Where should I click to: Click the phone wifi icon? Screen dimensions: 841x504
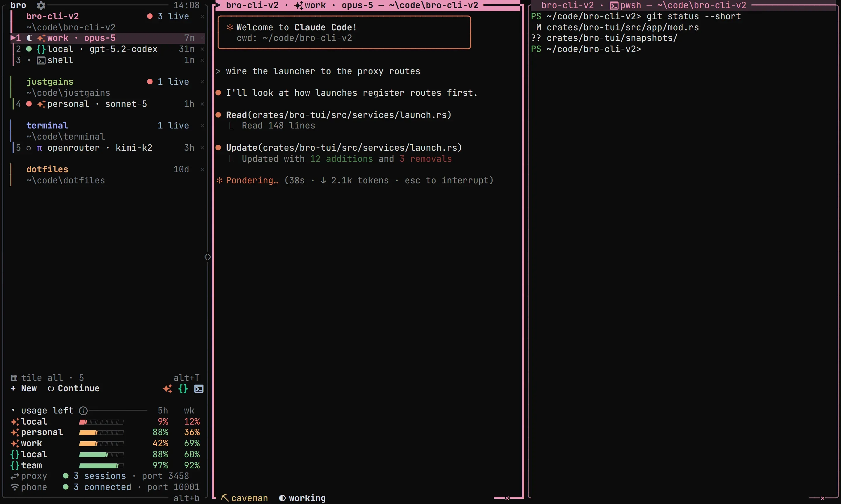point(15,487)
